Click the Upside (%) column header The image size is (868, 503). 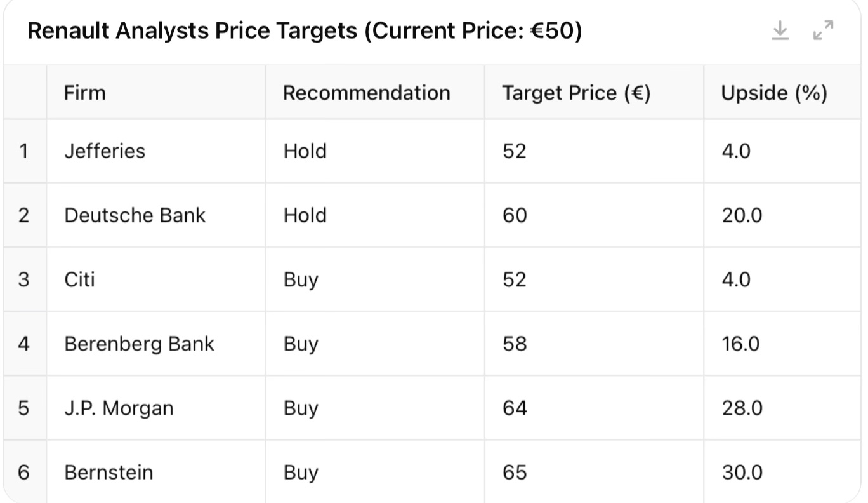(x=774, y=93)
